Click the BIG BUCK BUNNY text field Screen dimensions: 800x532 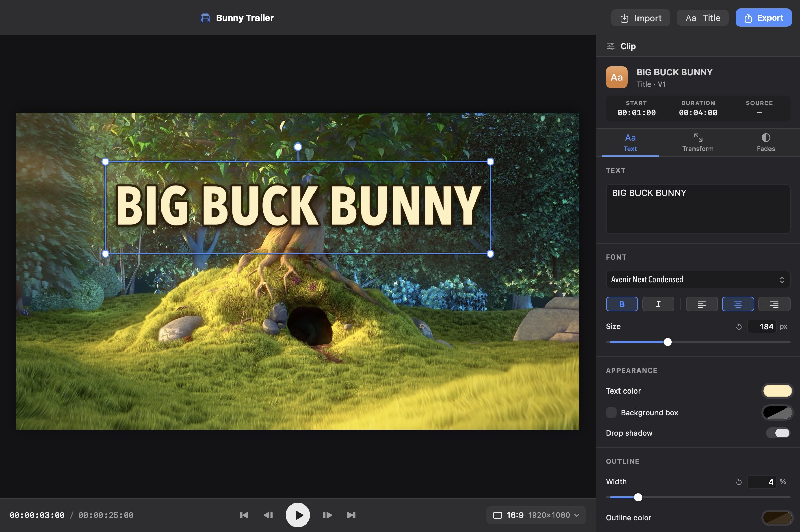tap(698, 209)
